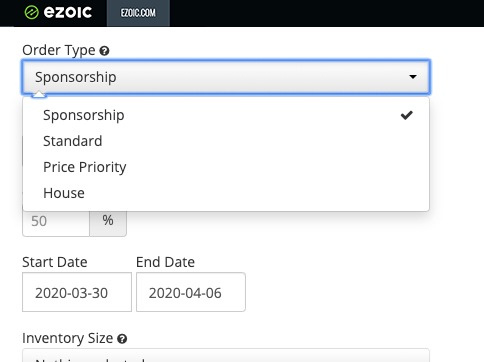The height and width of the screenshot is (362, 484).
Task: Open the Inventory Size help icon
Action: [x=122, y=339]
